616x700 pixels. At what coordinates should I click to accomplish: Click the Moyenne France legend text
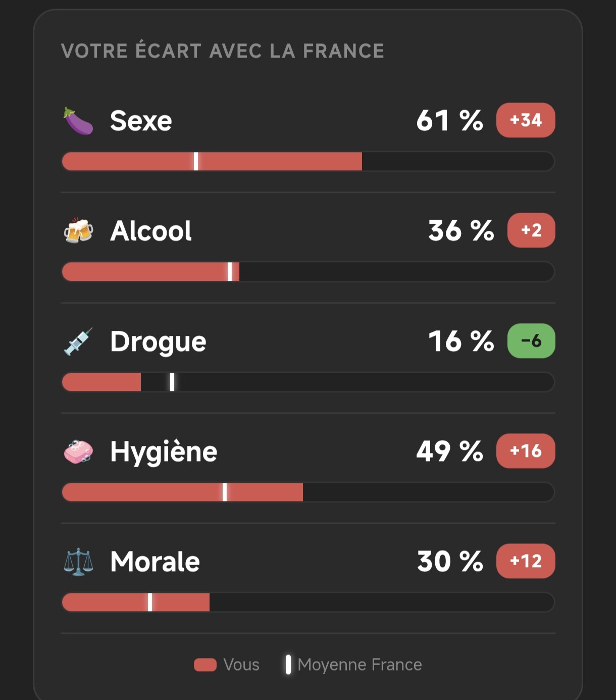tap(360, 665)
